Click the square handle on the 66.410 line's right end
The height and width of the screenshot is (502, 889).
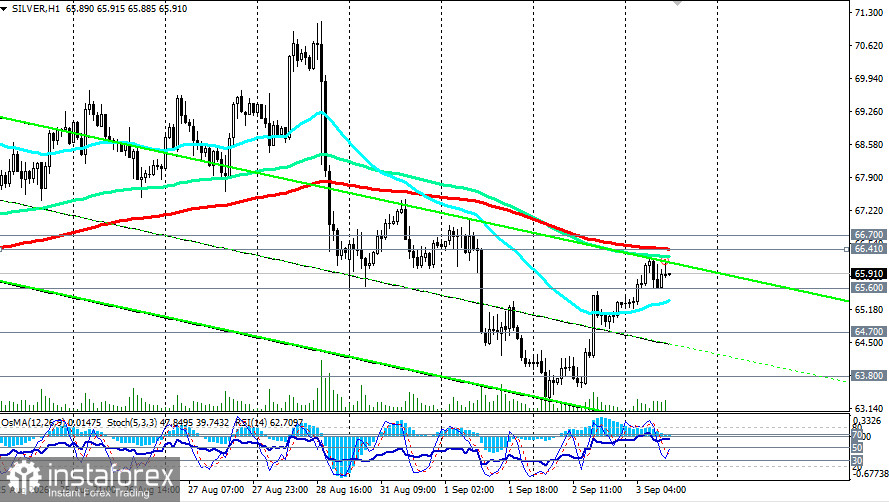click(x=846, y=249)
